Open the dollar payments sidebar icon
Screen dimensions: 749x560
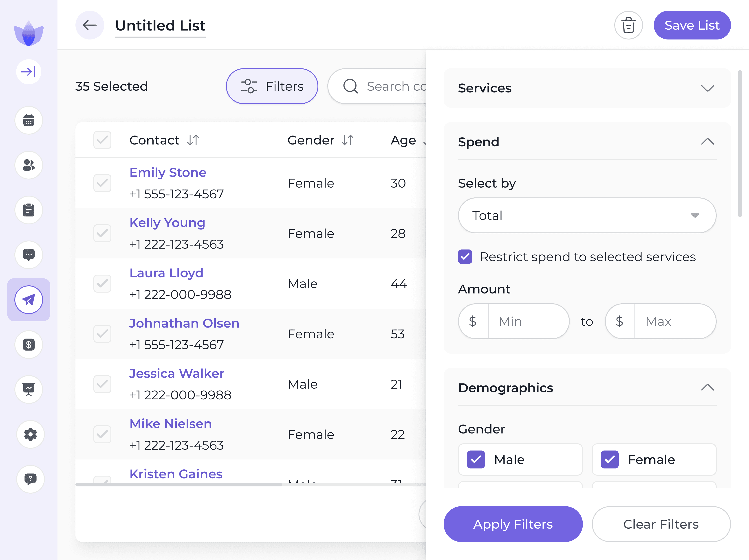tap(29, 344)
